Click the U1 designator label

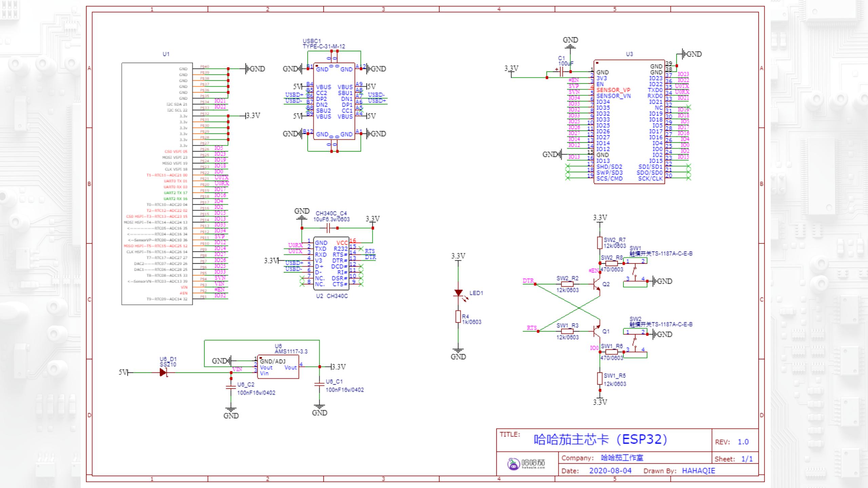coord(166,54)
